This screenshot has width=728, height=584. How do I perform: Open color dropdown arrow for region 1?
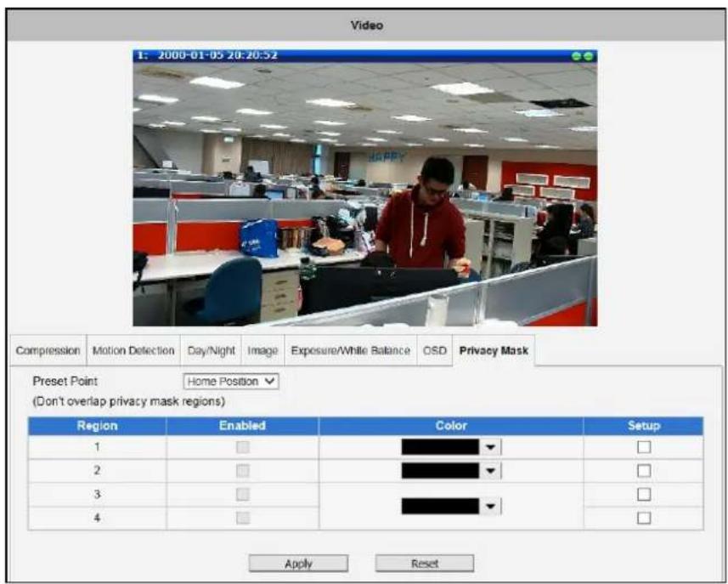(x=490, y=447)
